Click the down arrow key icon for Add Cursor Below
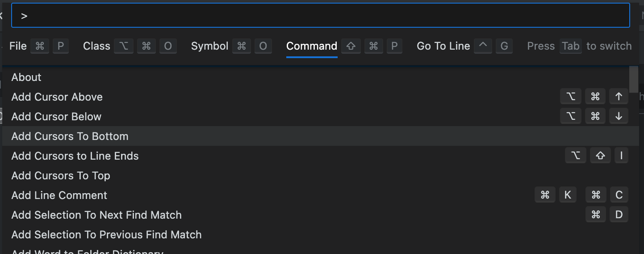Screen dimensions: 644x254 click(619, 116)
